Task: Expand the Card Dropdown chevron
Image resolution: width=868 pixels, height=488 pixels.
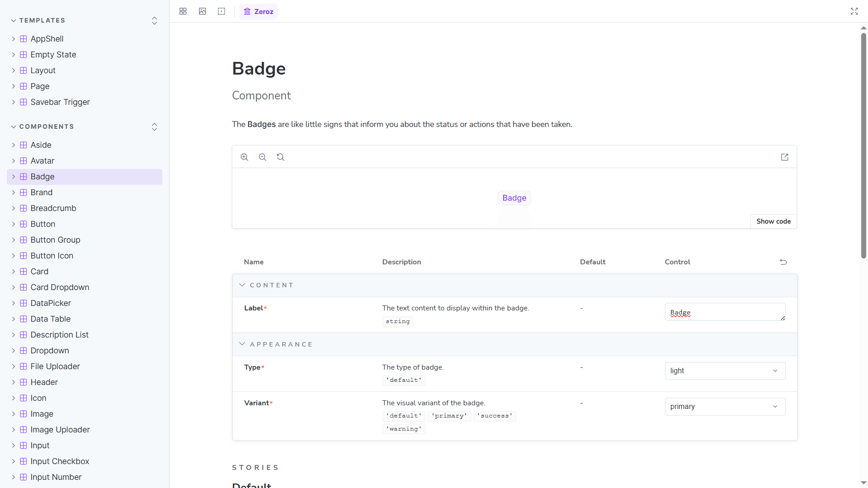Action: 14,287
